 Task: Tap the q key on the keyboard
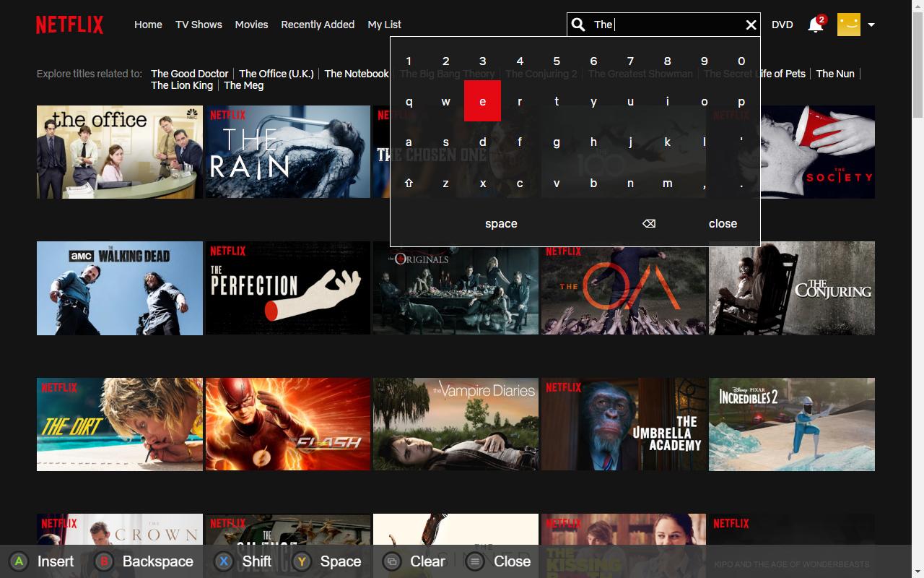tap(409, 101)
